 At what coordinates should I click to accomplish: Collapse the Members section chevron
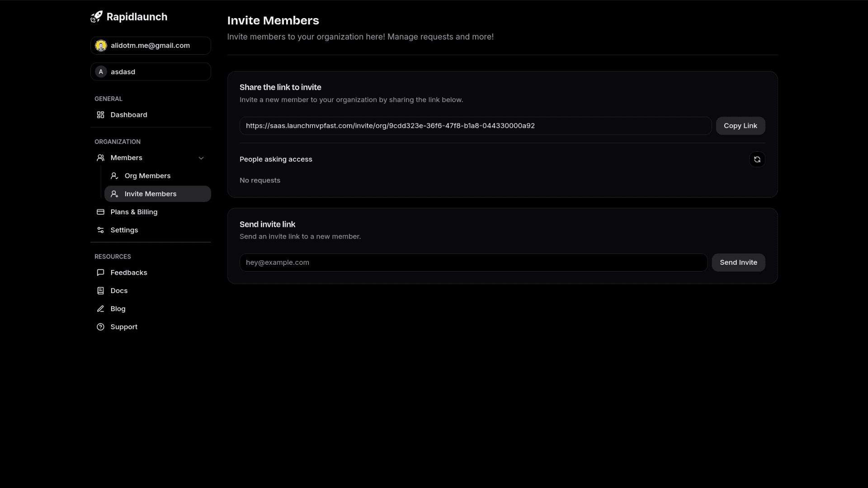point(201,158)
